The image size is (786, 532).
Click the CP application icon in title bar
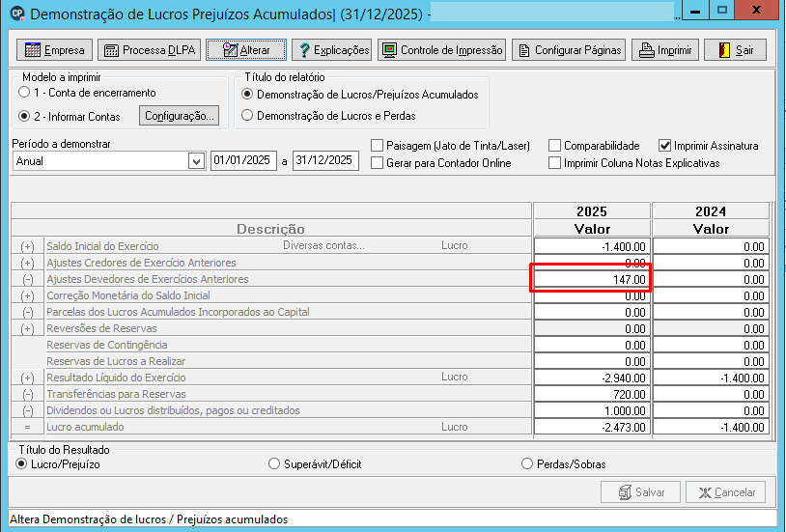pos(17,14)
